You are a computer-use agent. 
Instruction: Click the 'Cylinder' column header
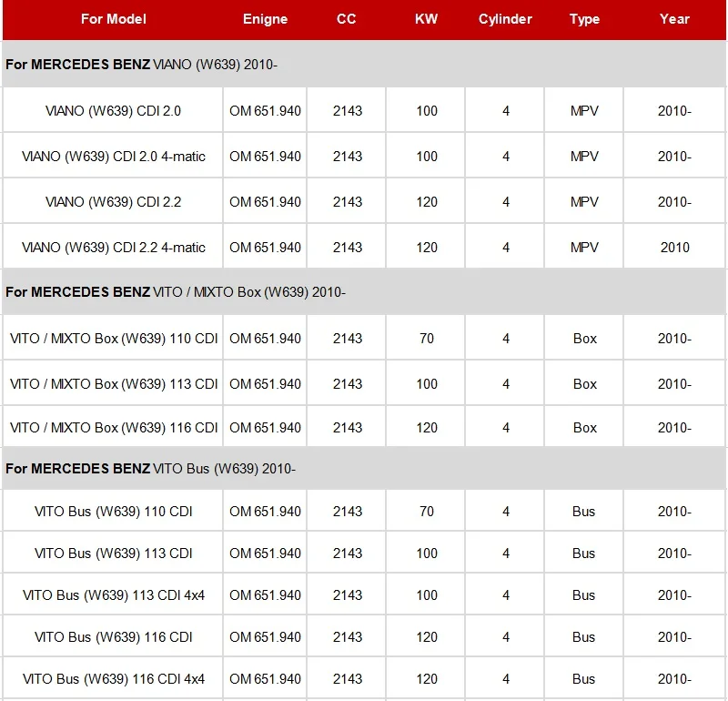click(505, 19)
